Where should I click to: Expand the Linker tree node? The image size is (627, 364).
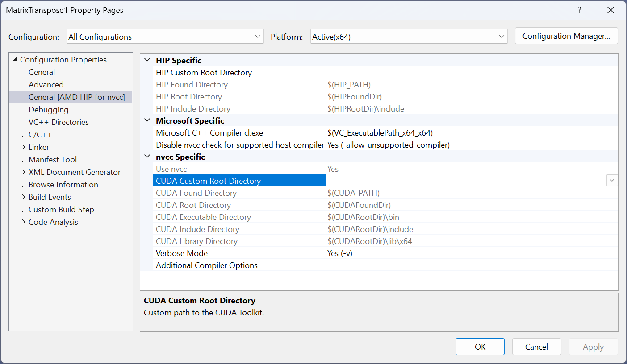pos(24,147)
